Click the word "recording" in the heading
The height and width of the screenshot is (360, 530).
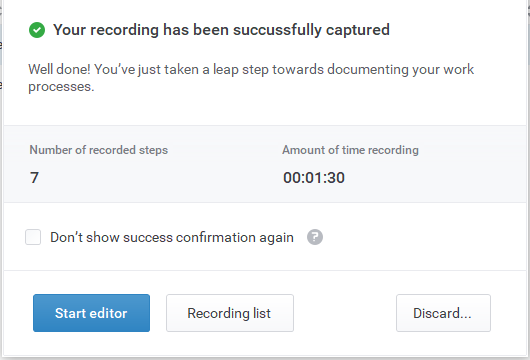pyautogui.click(x=124, y=31)
